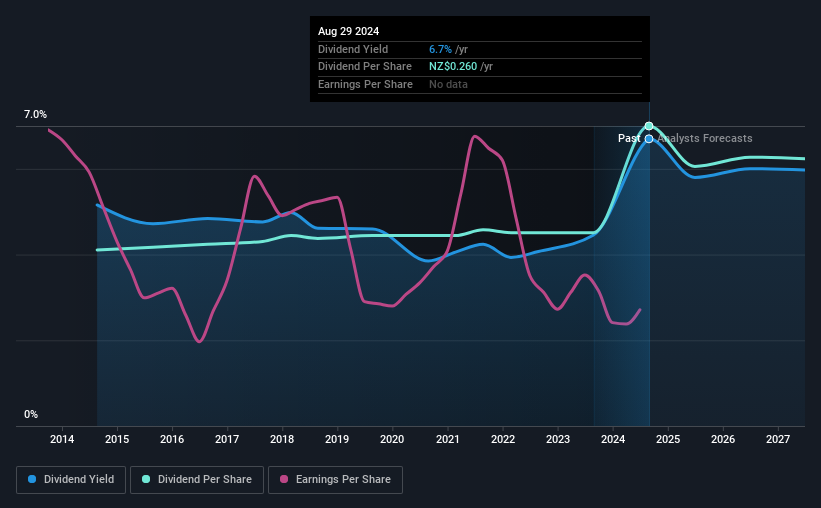This screenshot has width=821, height=508.
Task: Select the 2027 forecast year label
Action: point(778,439)
